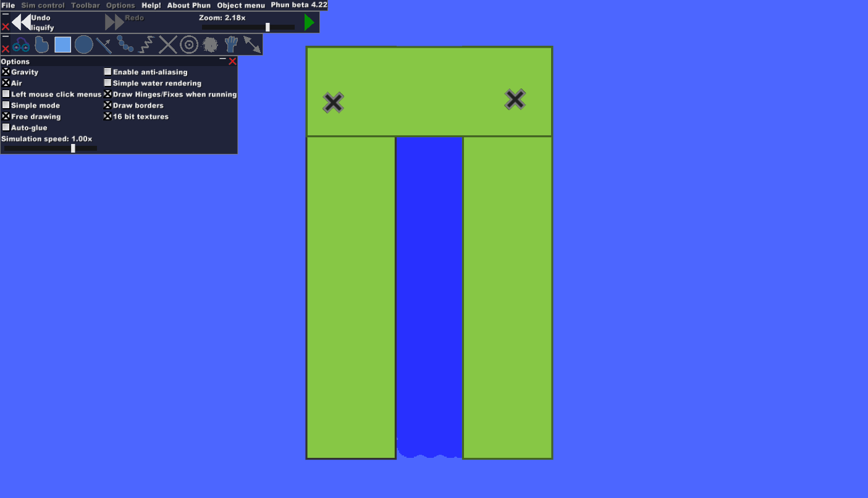Screen dimensions: 868x498
Task: Open the Object menu
Action: [x=241, y=5]
